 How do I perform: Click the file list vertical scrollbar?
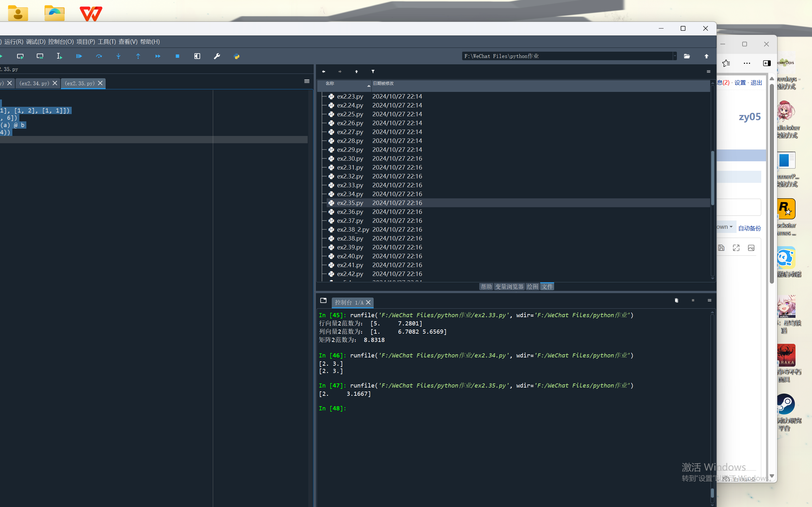pyautogui.click(x=712, y=178)
